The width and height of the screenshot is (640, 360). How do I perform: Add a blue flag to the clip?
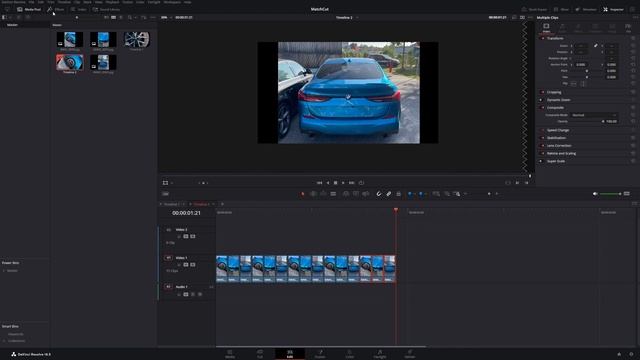click(409, 194)
